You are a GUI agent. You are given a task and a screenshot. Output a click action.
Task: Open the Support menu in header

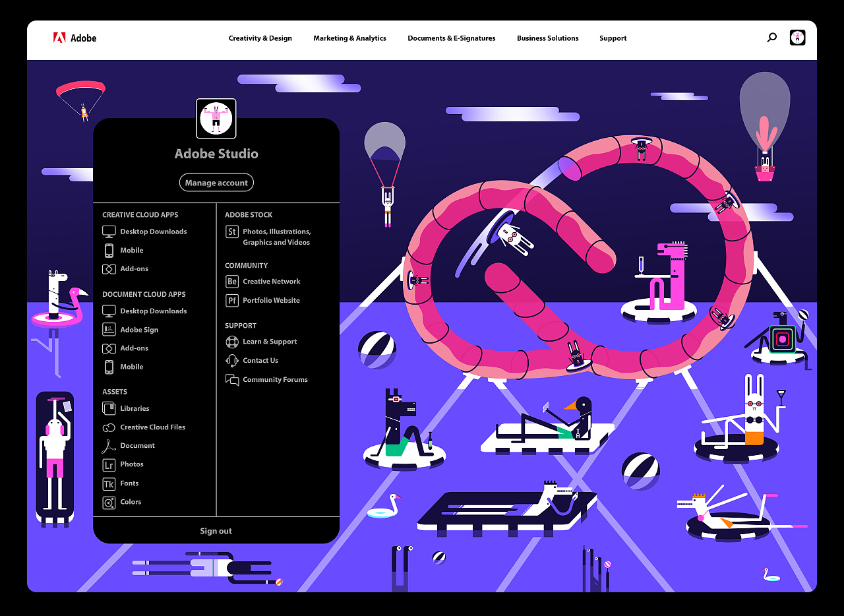pyautogui.click(x=613, y=38)
